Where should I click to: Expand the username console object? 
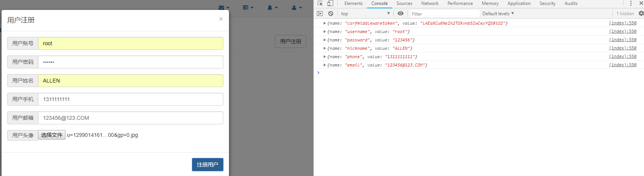(x=324, y=32)
